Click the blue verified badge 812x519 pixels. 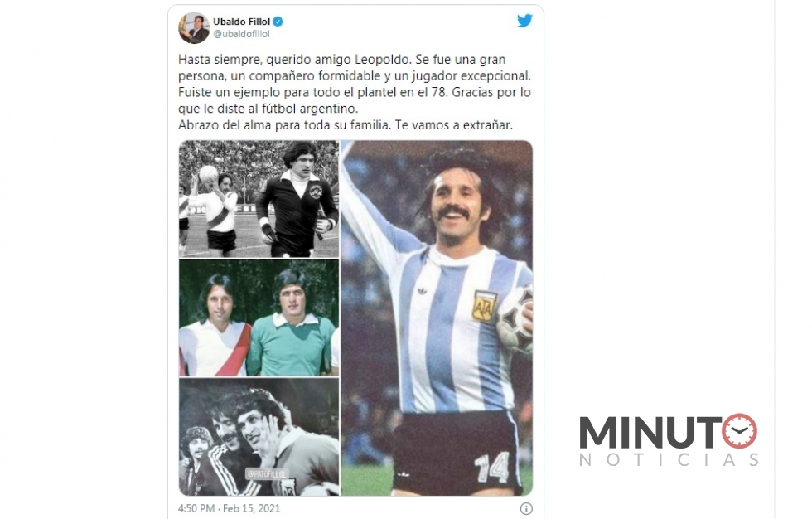click(278, 22)
